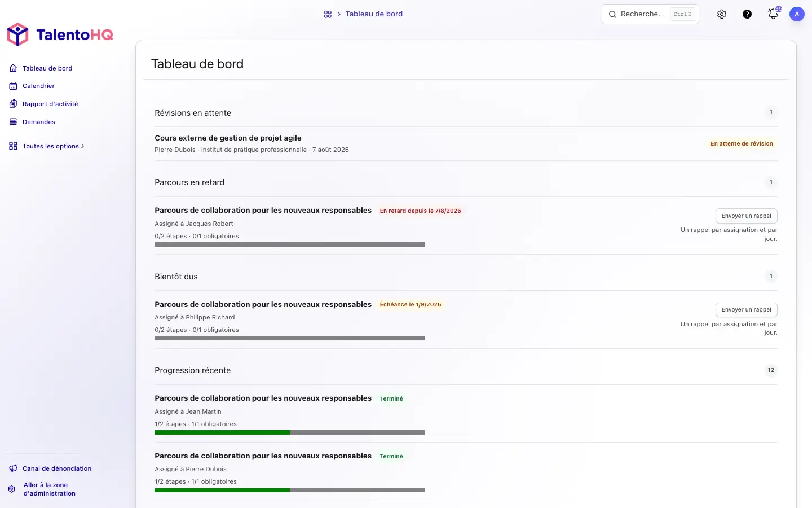The height and width of the screenshot is (508, 812).
Task: Open Demandes in sidebar
Action: pos(39,122)
